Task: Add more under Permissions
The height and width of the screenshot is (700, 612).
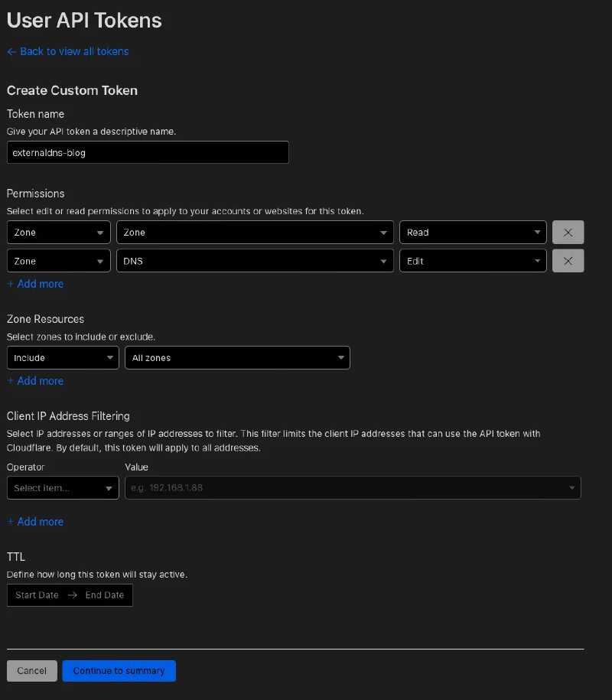Action: [x=35, y=284]
